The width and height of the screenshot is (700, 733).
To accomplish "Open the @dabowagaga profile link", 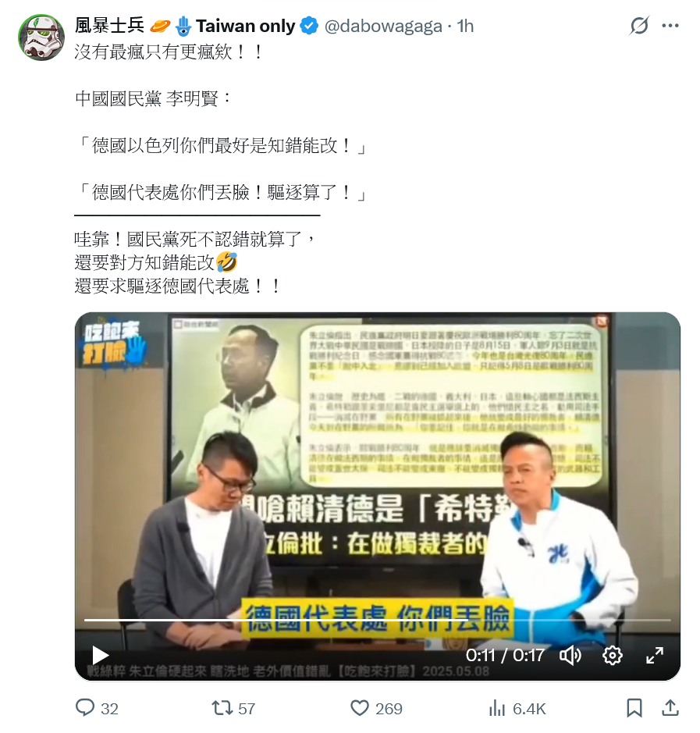I will point(383,27).
